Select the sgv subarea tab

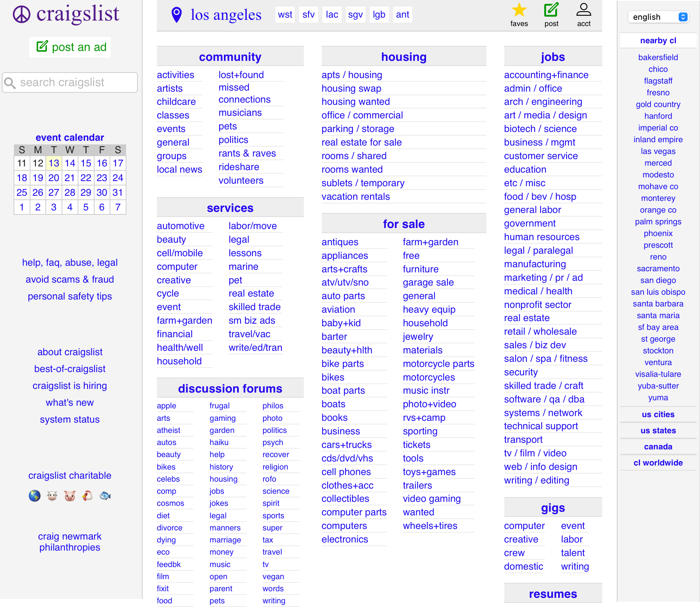point(355,15)
